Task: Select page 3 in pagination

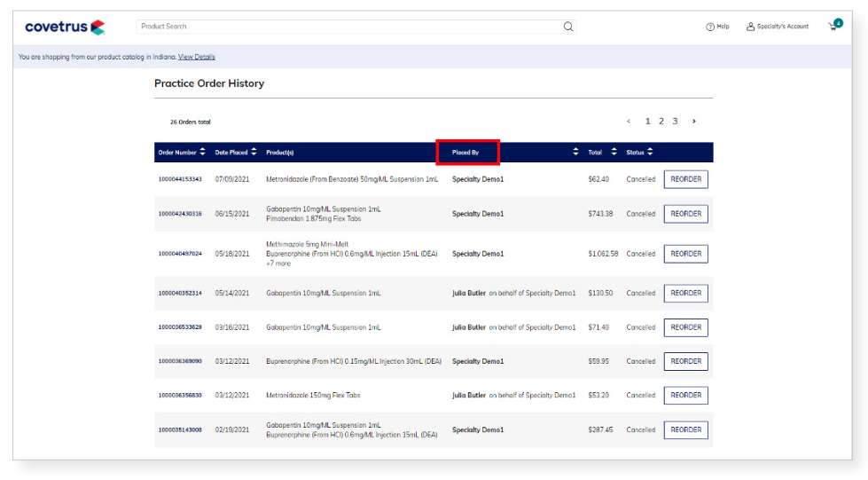Action: coord(675,122)
